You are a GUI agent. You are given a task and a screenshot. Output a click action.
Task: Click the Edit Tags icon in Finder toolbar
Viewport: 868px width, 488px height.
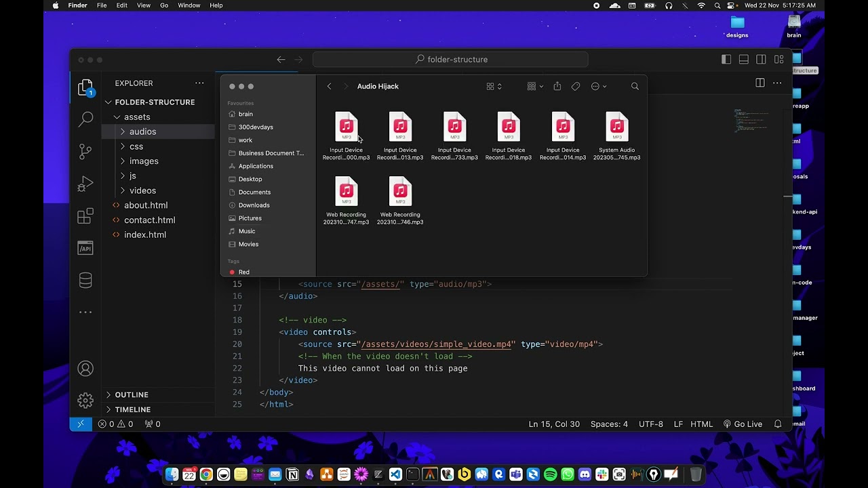coord(576,86)
